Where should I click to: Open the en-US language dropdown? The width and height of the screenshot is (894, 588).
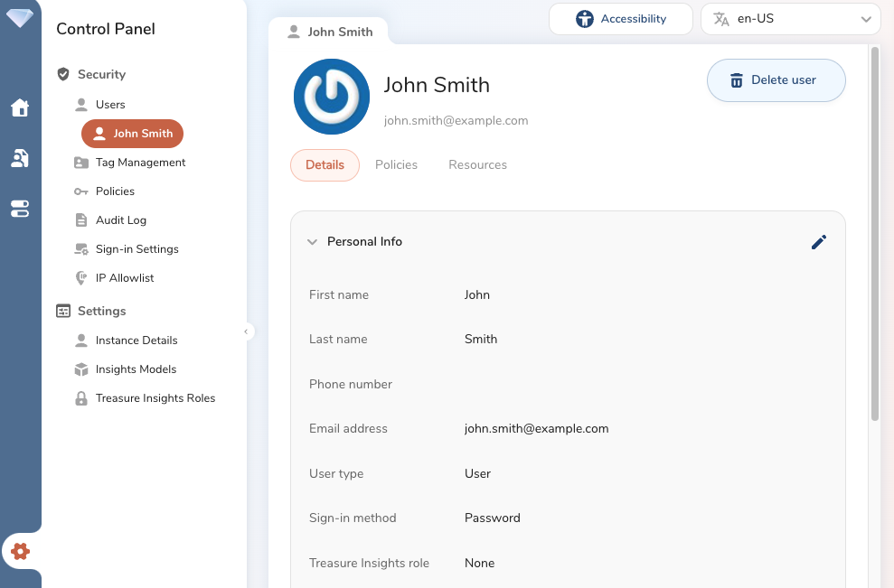[x=791, y=19]
